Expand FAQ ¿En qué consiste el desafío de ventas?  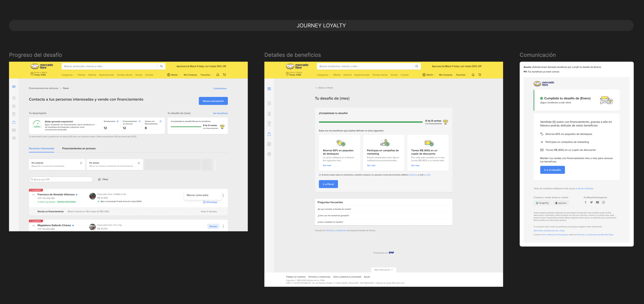[384, 209]
